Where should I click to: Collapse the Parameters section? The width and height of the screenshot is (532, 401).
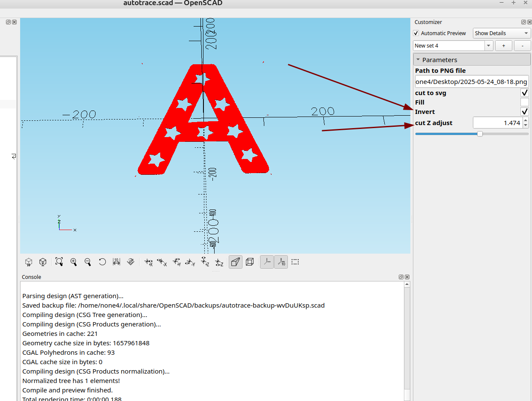pyautogui.click(x=472, y=60)
